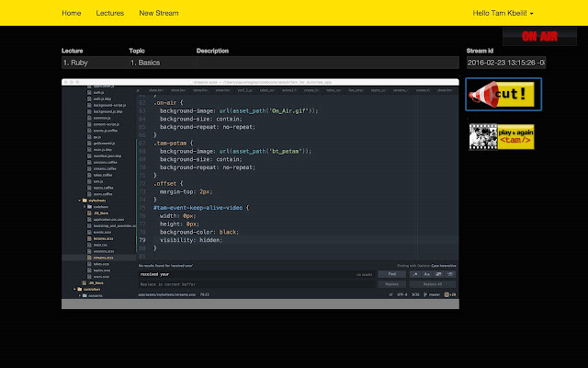Image resolution: width=588 pixels, height=368 pixels.
Task: Open topics.coffee in the file tree
Action: click(103, 188)
